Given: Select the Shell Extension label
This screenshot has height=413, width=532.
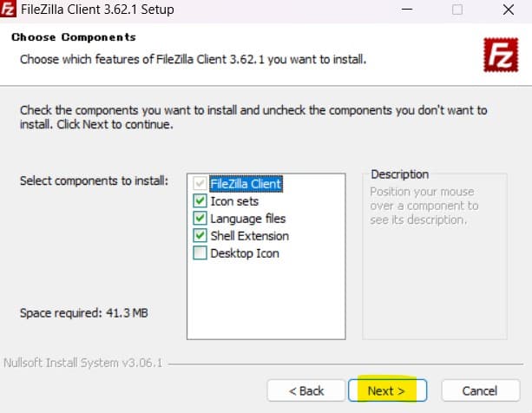Looking at the screenshot, I should click(x=250, y=236).
